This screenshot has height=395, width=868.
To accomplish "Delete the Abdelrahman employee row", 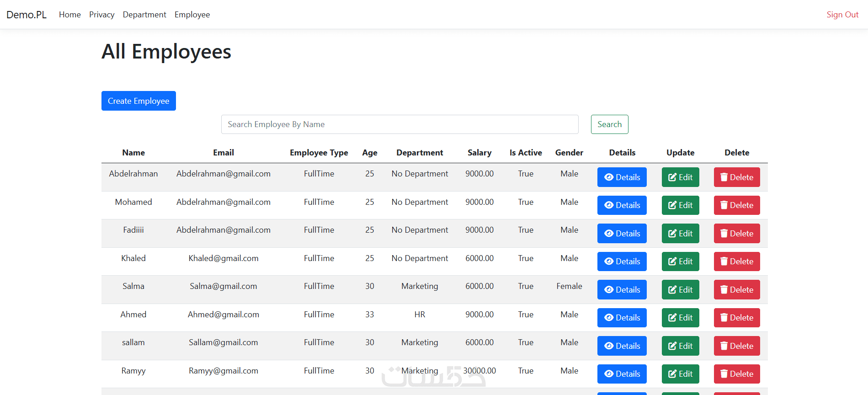I will point(736,177).
